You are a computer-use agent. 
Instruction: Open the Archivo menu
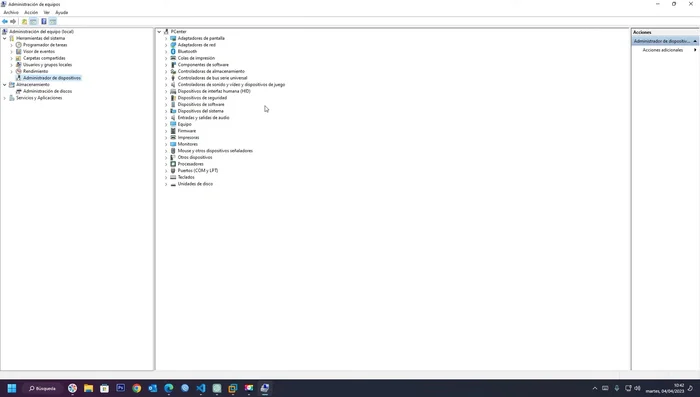(11, 13)
